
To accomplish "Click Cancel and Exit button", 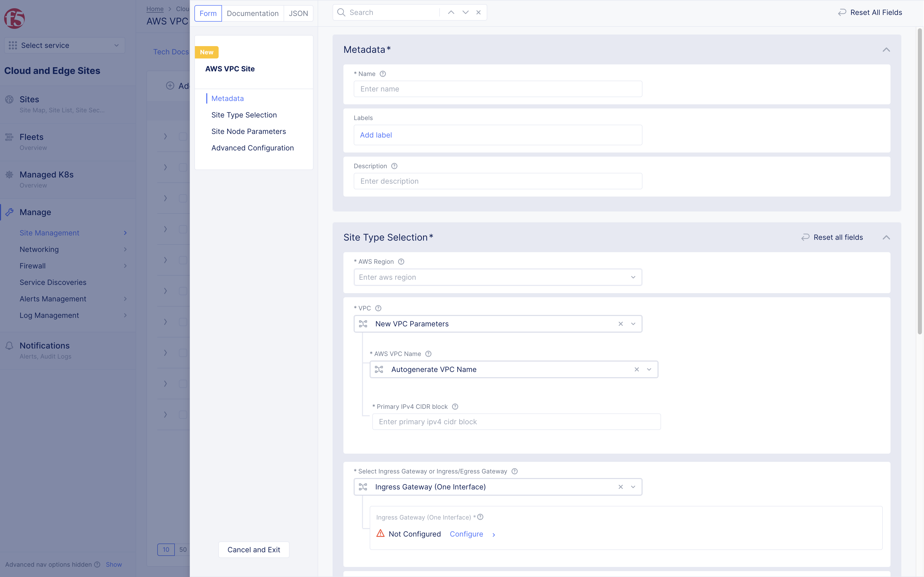I will 253,550.
